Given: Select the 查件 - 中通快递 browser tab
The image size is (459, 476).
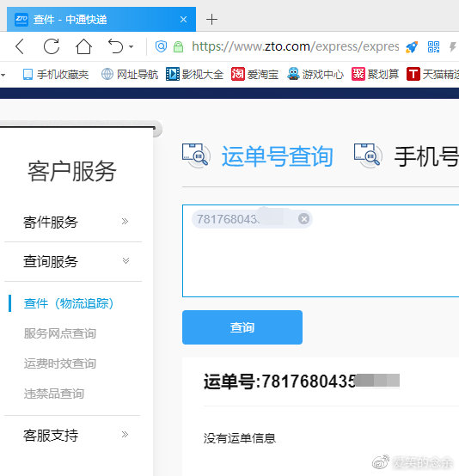Looking at the screenshot, I should pyautogui.click(x=101, y=20).
